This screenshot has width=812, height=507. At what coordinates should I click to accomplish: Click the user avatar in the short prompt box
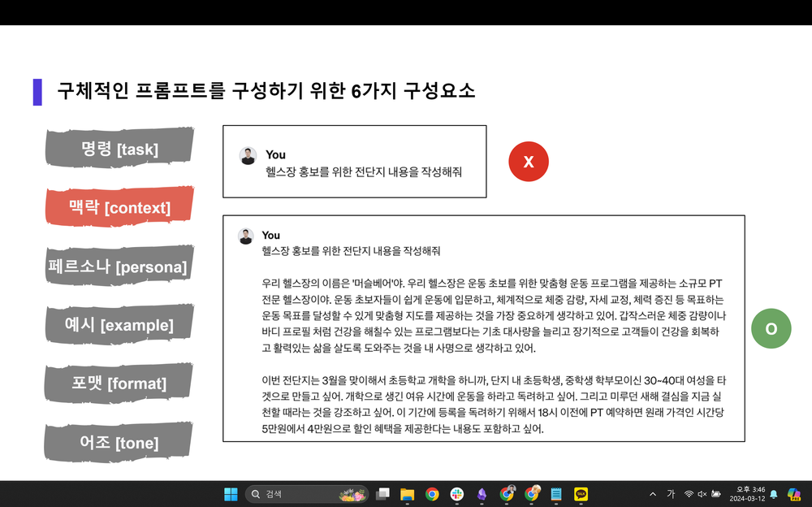point(248,155)
